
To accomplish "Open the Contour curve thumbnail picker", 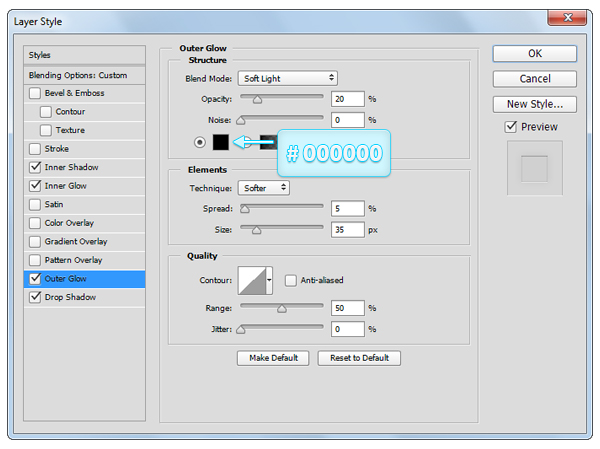I will click(251, 280).
